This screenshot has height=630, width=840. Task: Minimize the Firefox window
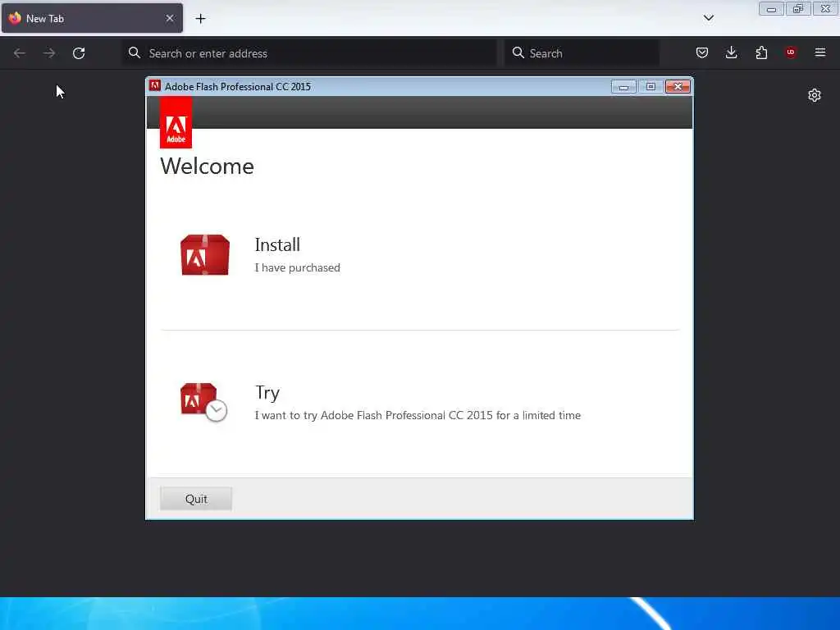(771, 9)
